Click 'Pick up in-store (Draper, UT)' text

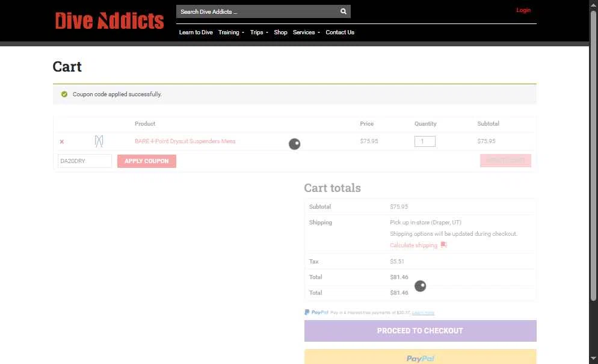pyautogui.click(x=425, y=223)
